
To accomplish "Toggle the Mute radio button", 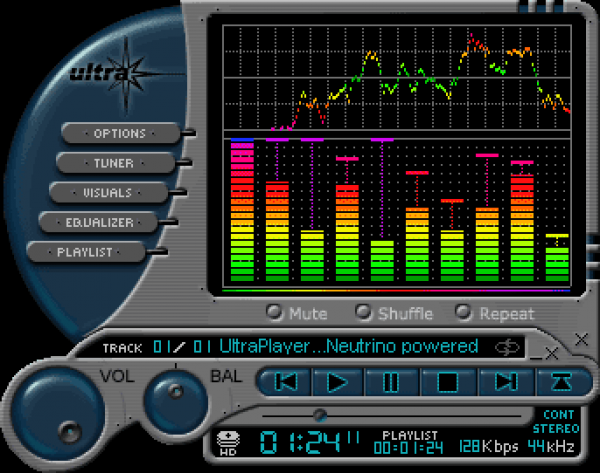I will [274, 312].
